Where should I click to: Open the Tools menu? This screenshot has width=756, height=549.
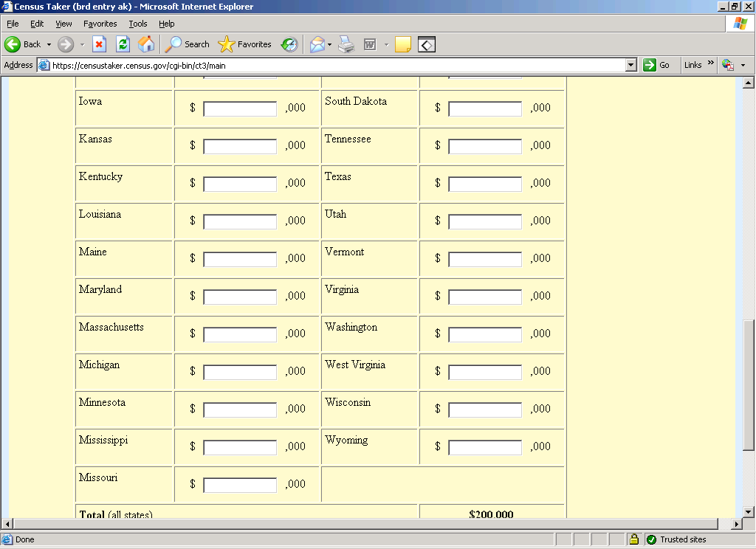tap(138, 24)
